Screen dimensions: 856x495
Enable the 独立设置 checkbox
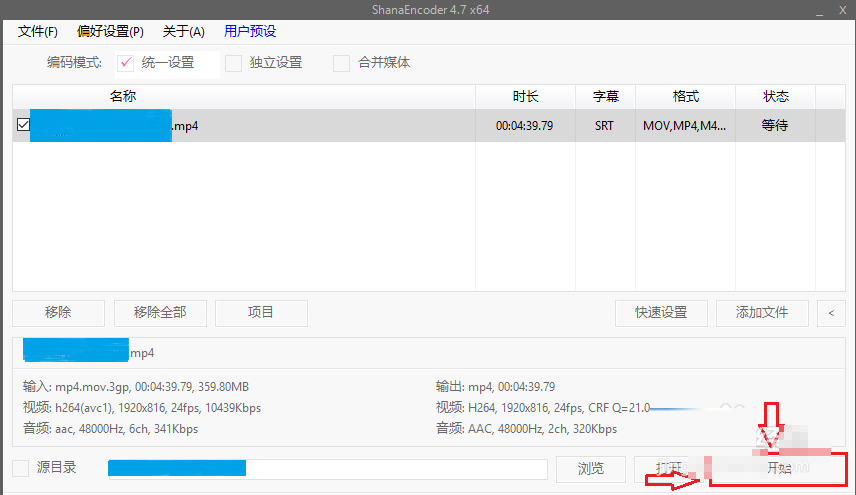point(234,63)
